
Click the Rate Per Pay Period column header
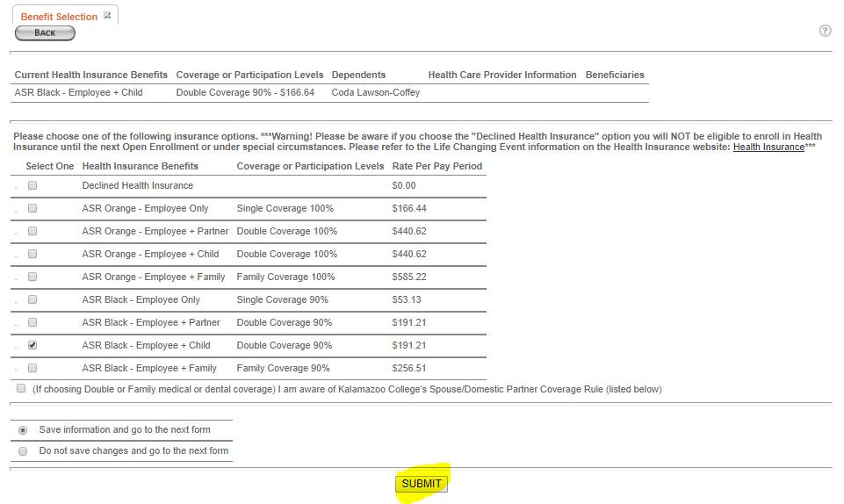pos(437,166)
